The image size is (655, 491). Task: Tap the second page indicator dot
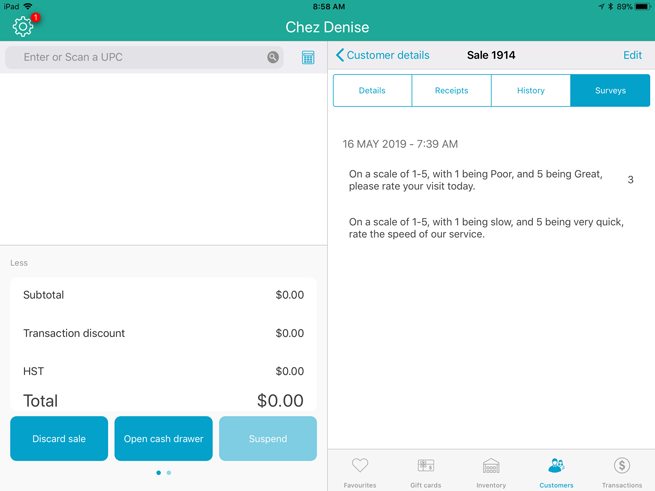[x=169, y=473]
